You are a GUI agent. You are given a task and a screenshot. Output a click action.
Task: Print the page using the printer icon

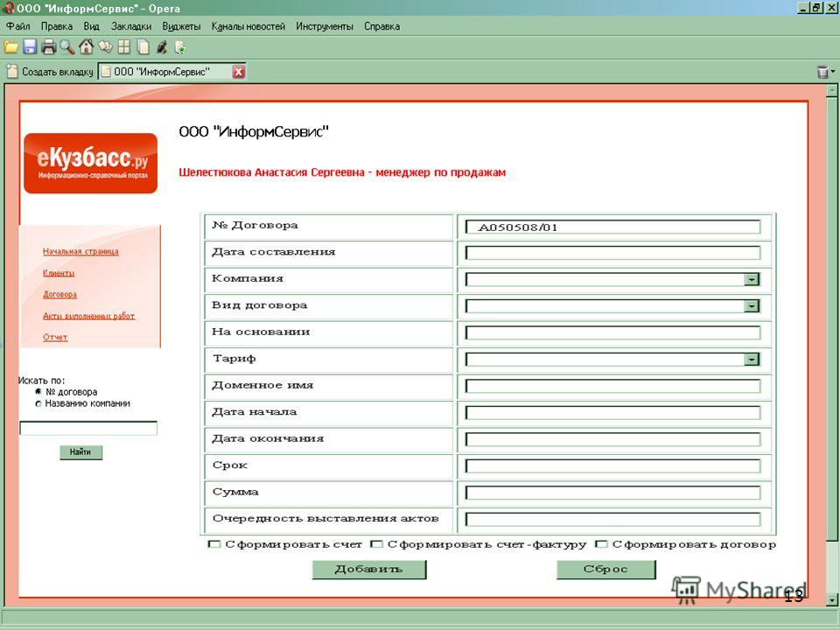pos(49,47)
